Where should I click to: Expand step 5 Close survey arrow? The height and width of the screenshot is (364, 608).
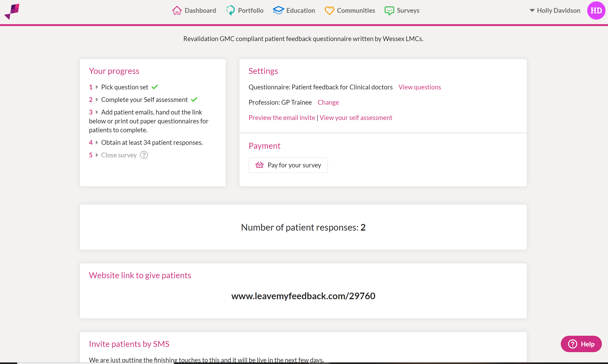coord(97,155)
